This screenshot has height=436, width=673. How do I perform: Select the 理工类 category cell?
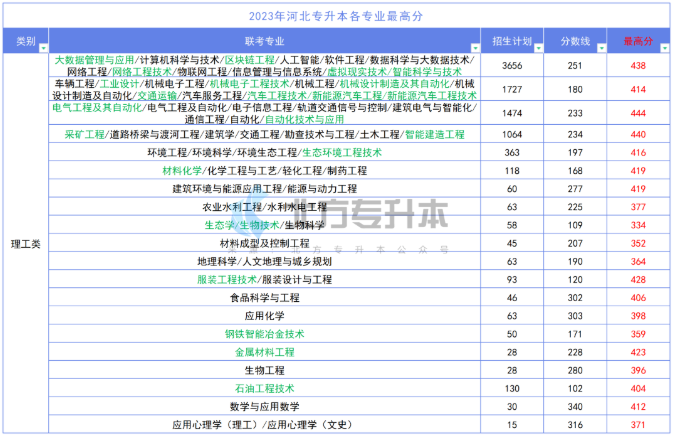coord(26,242)
